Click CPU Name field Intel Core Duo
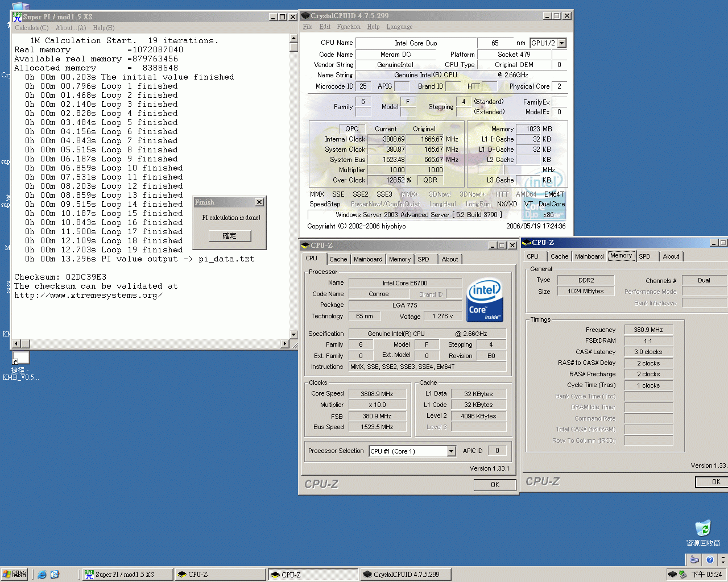Screen dimensions: 728x582 pos(416,43)
